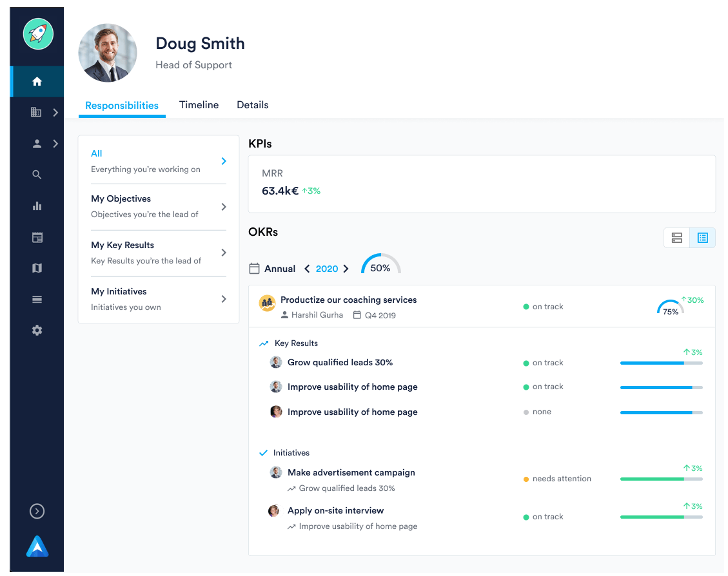The height and width of the screenshot is (576, 728).
Task: Click the Make advertisement campaign progress bar
Action: pos(661,479)
